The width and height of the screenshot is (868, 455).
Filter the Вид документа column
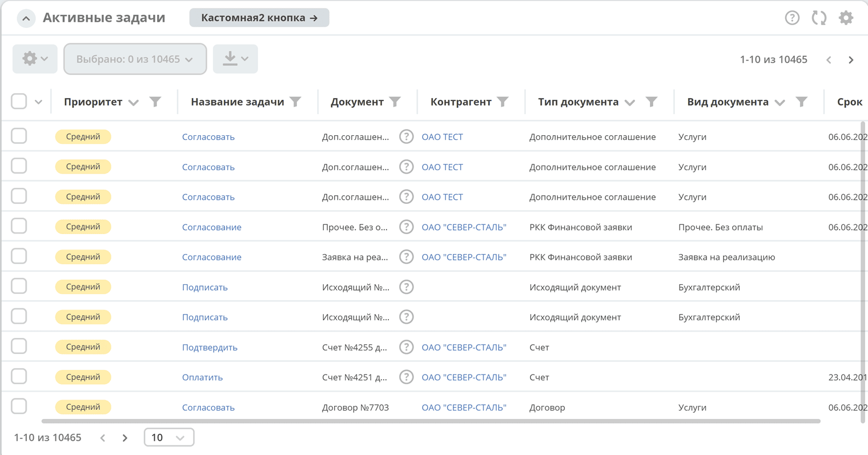click(801, 102)
